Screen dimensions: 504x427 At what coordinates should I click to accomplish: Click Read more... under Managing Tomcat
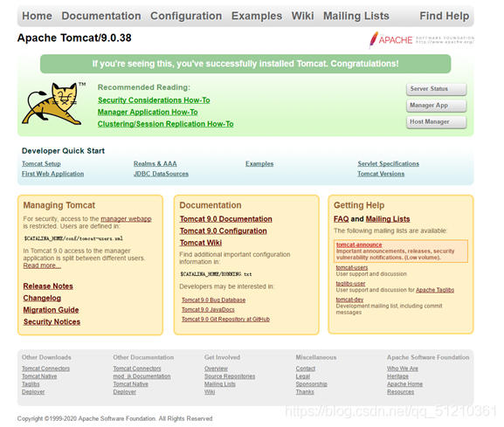pos(42,265)
